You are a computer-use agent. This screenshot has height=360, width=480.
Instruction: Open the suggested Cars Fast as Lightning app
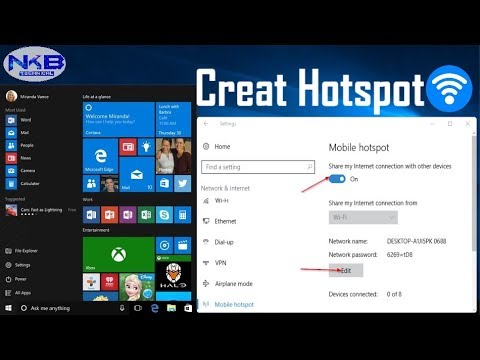click(x=41, y=211)
